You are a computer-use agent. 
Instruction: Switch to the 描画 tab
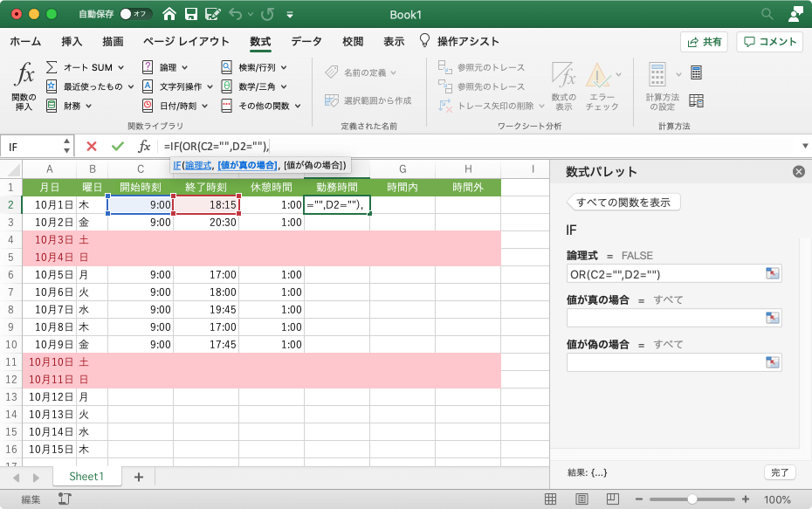point(113,41)
